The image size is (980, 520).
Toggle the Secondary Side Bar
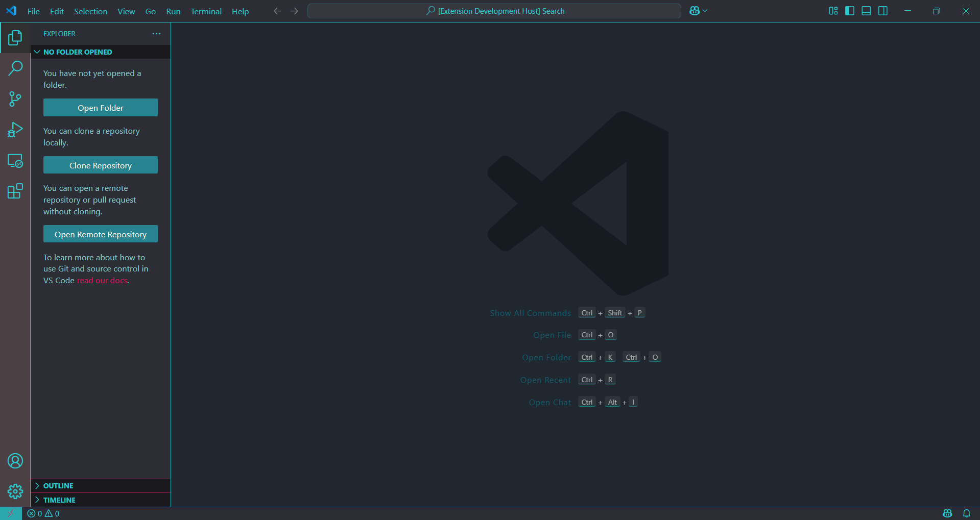click(883, 11)
